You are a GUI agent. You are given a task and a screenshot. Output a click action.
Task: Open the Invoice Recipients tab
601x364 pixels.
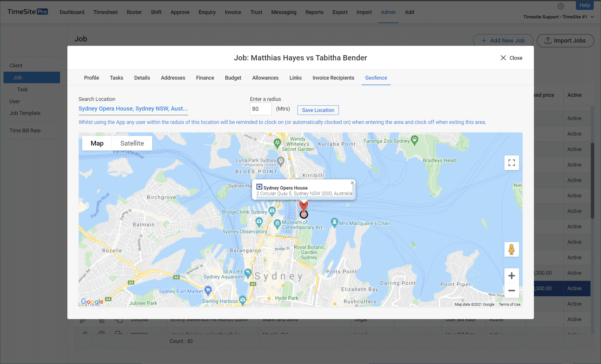point(333,78)
